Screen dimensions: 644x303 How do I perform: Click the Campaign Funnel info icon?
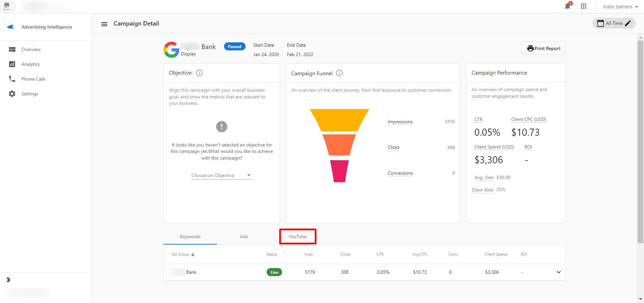click(339, 73)
